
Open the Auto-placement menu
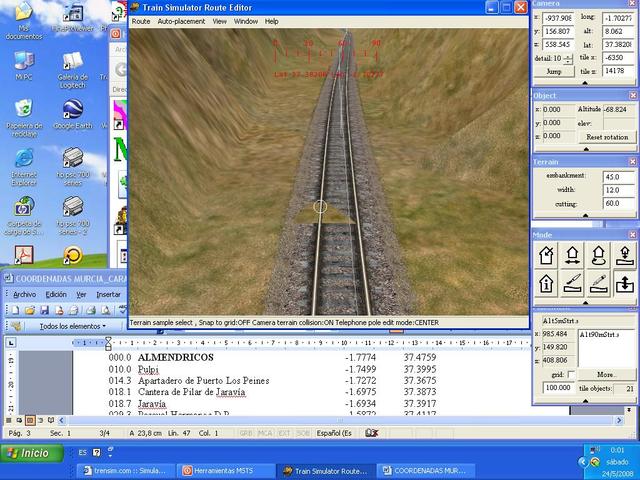point(180,21)
